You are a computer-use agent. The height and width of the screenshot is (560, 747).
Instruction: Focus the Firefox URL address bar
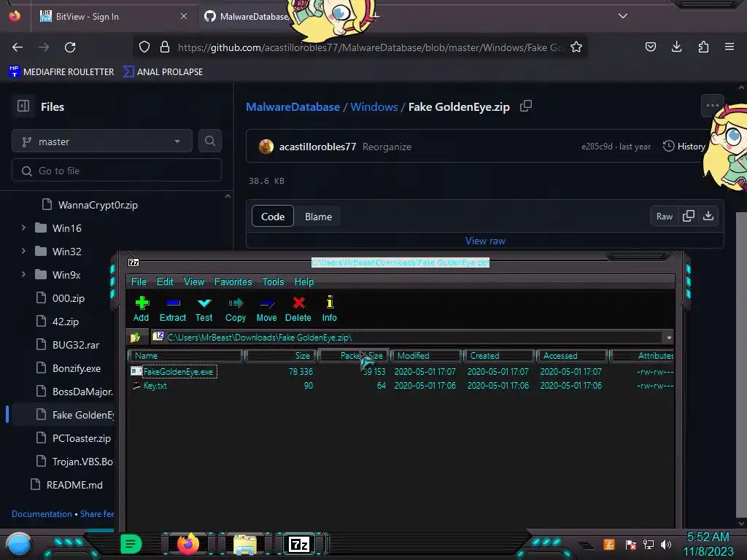pos(369,47)
